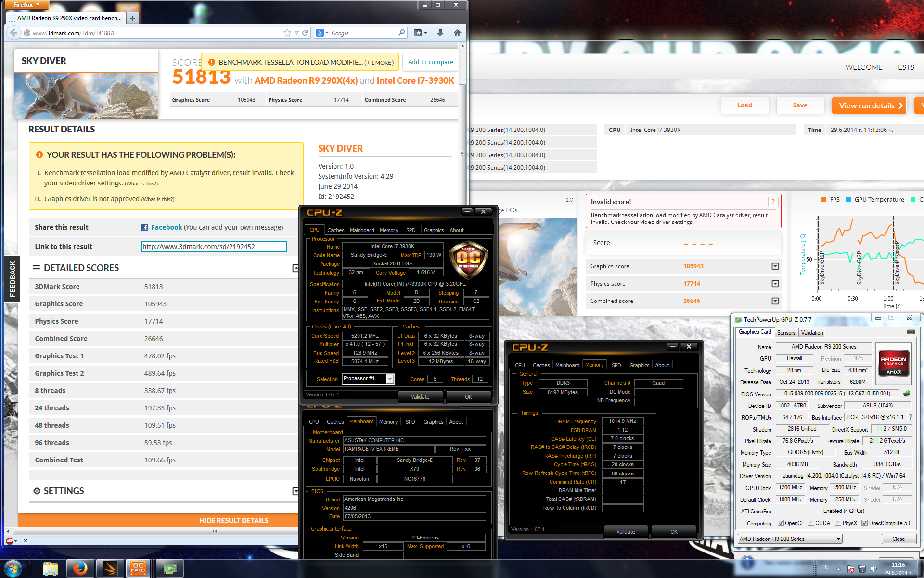
Task: Open Firefox downloads arrow icon
Action: 440,33
